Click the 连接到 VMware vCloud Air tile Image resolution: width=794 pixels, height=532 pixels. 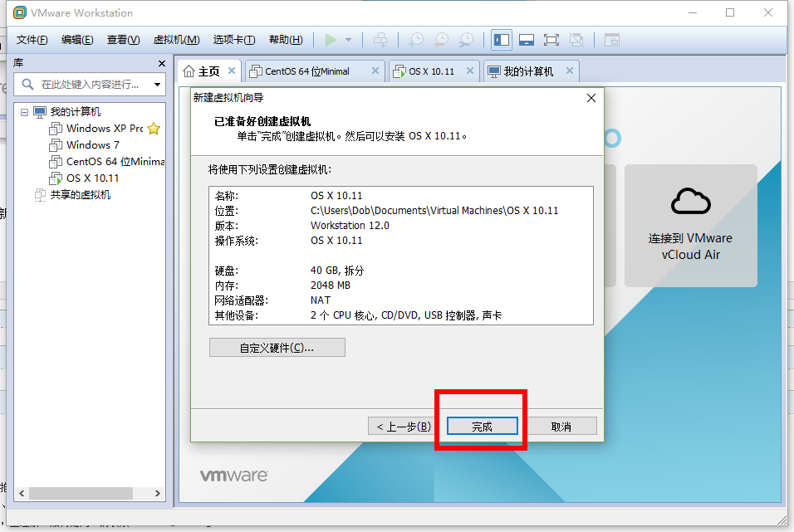(x=691, y=225)
